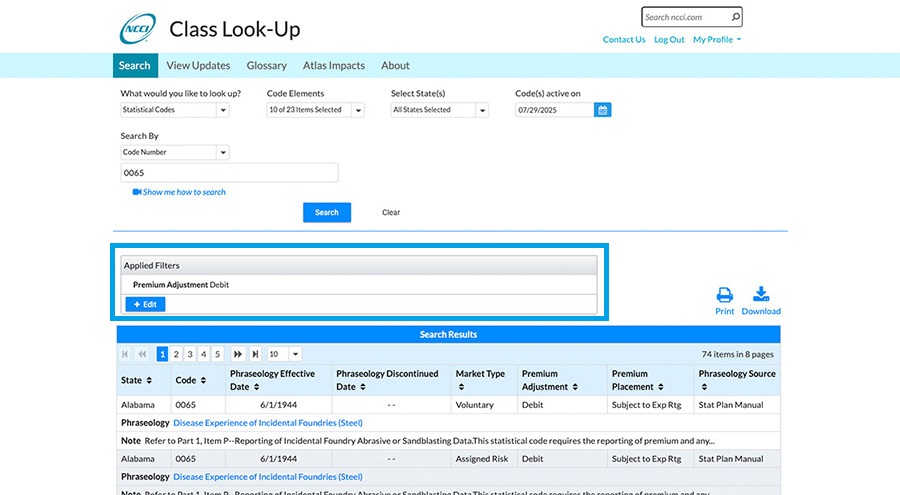Go to results page 1
This screenshot has height=495, width=900.
tap(162, 354)
